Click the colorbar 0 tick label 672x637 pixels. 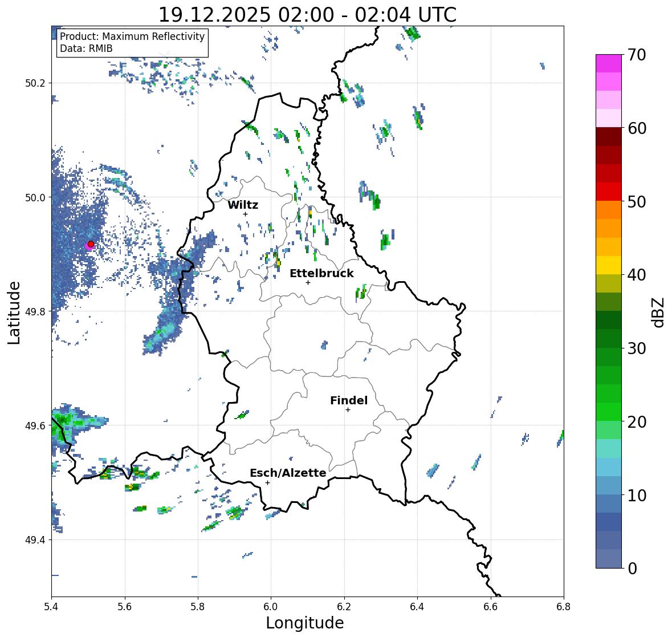coord(632,569)
